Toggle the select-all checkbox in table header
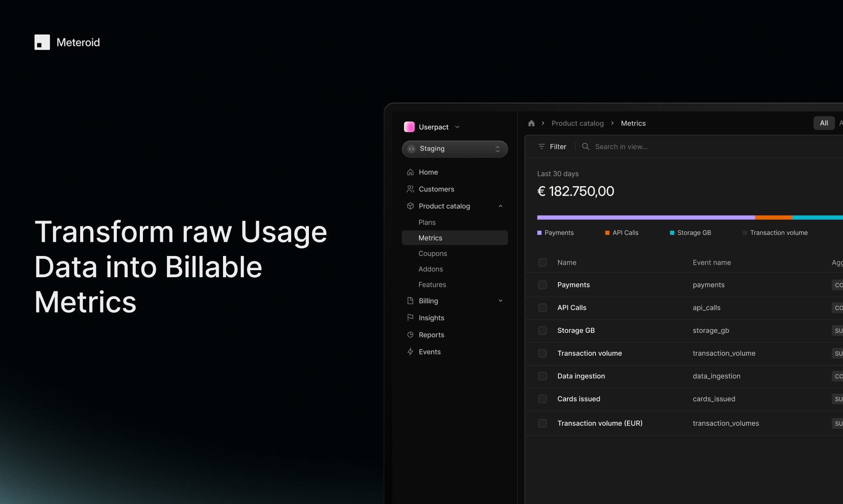The width and height of the screenshot is (843, 504). click(543, 263)
